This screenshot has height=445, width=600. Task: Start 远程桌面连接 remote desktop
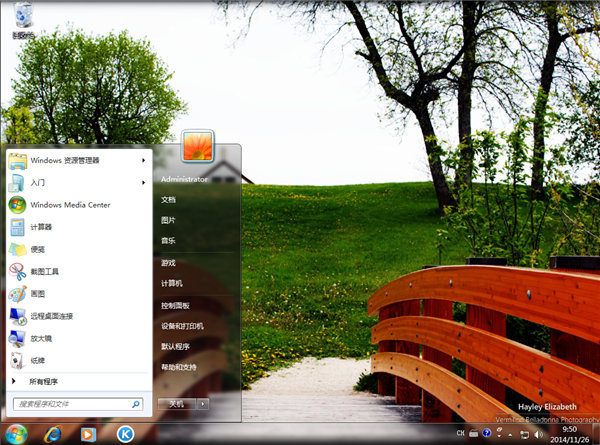click(x=51, y=316)
